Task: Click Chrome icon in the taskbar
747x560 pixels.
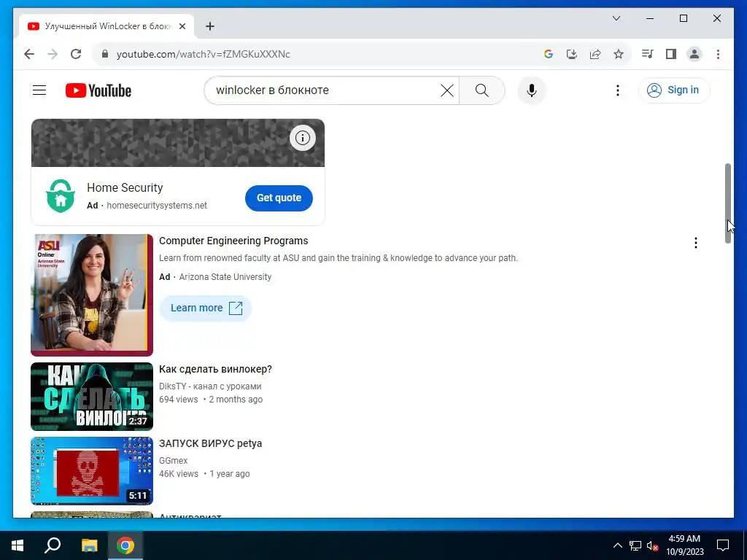Action: pos(125,545)
